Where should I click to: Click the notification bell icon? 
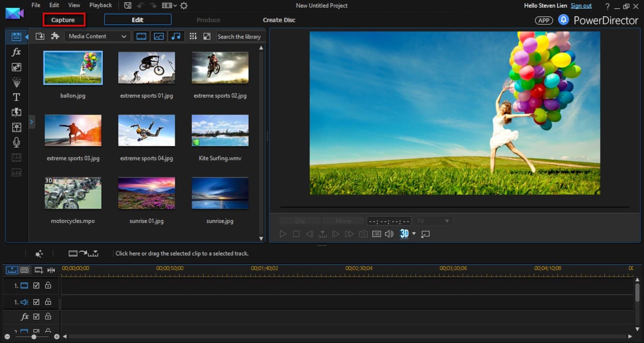[563, 20]
